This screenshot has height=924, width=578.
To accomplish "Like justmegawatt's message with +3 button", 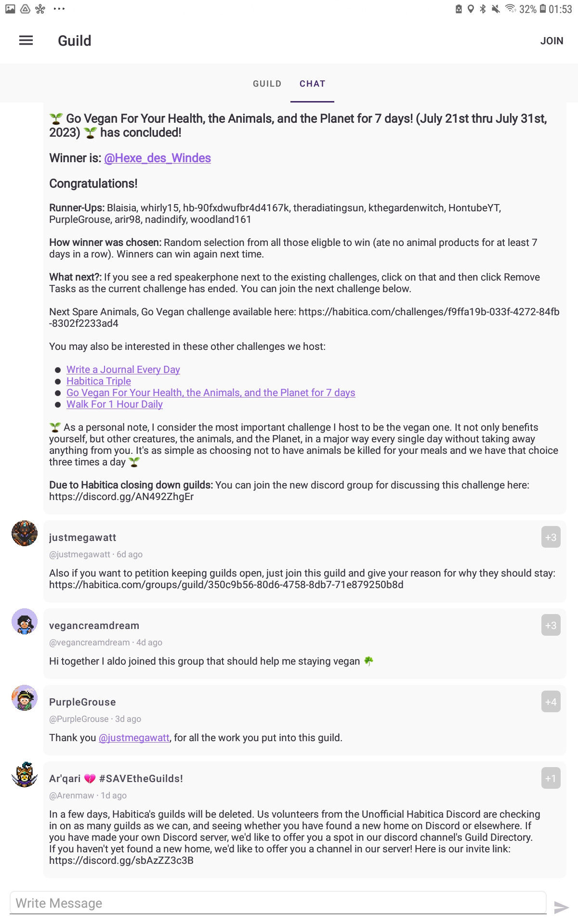I will click(551, 537).
